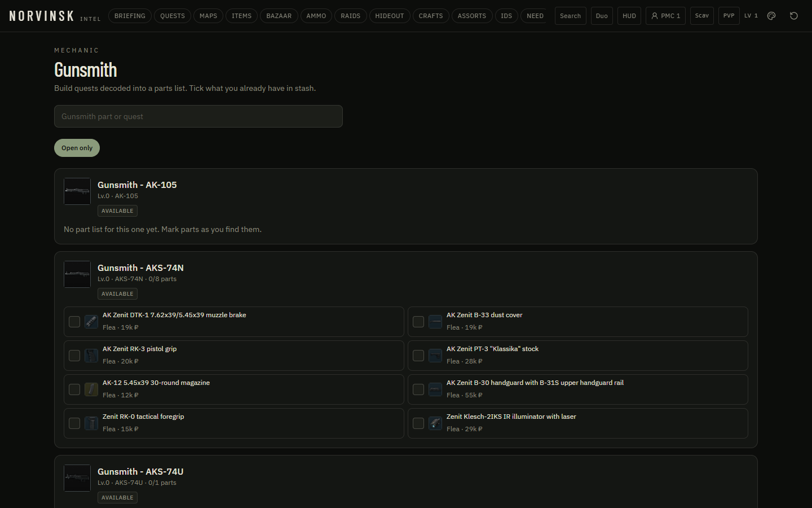Open the MAPS page
This screenshot has height=508, width=812.
coord(208,16)
